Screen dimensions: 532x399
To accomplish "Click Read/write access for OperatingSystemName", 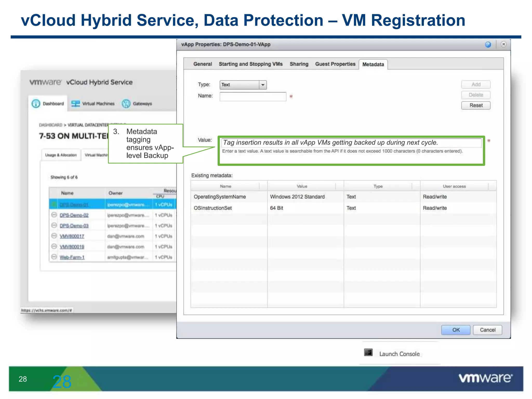I will click(x=435, y=197).
